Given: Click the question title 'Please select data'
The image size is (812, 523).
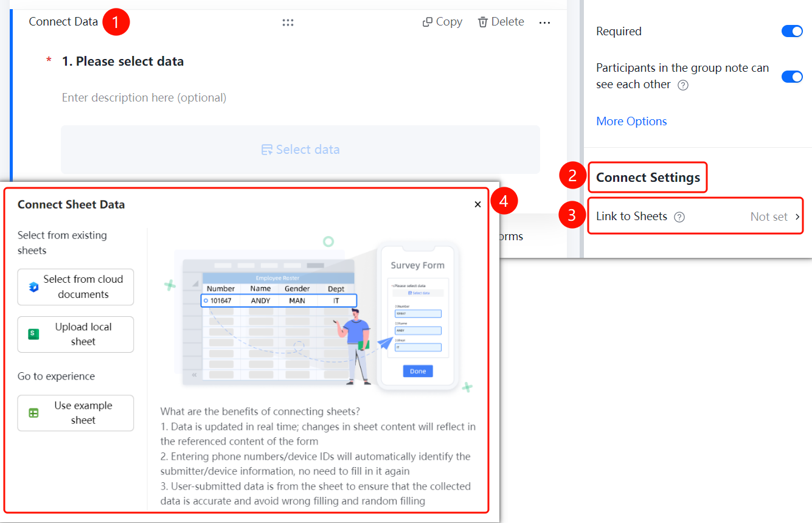Looking at the screenshot, I should tap(123, 61).
